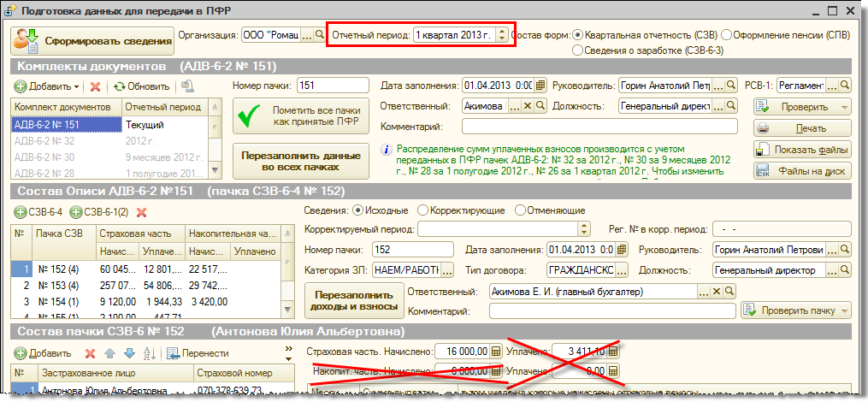The image size is (868, 402).
Task: Open search magnifier for РСВ-1 field
Action: click(845, 86)
